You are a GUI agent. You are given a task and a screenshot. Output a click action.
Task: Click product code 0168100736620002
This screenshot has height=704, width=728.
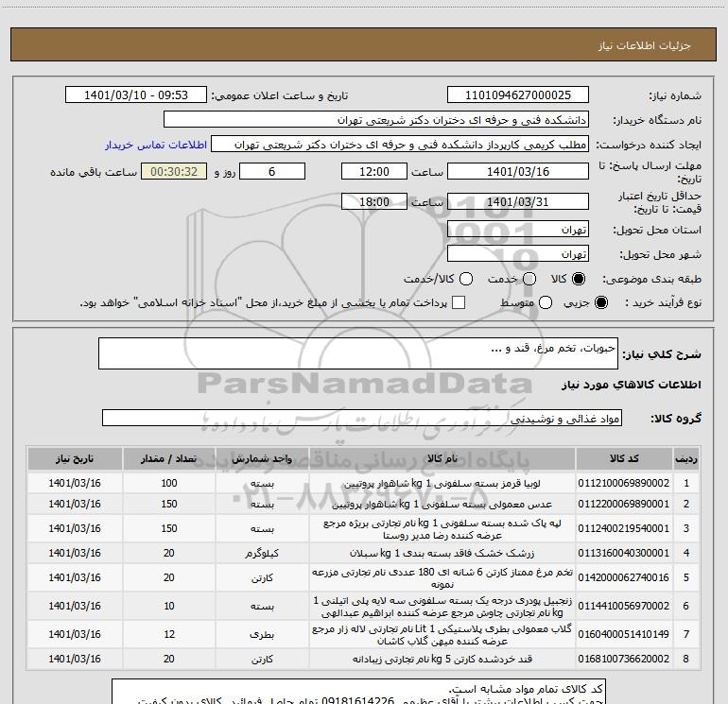click(x=624, y=659)
